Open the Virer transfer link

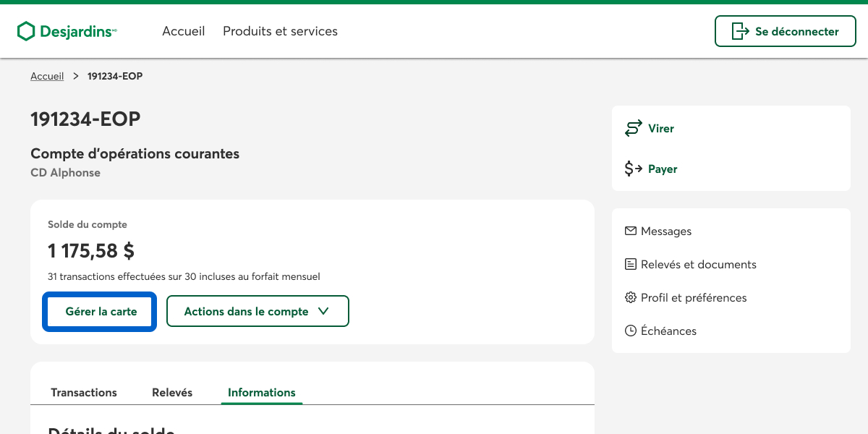coord(661,129)
